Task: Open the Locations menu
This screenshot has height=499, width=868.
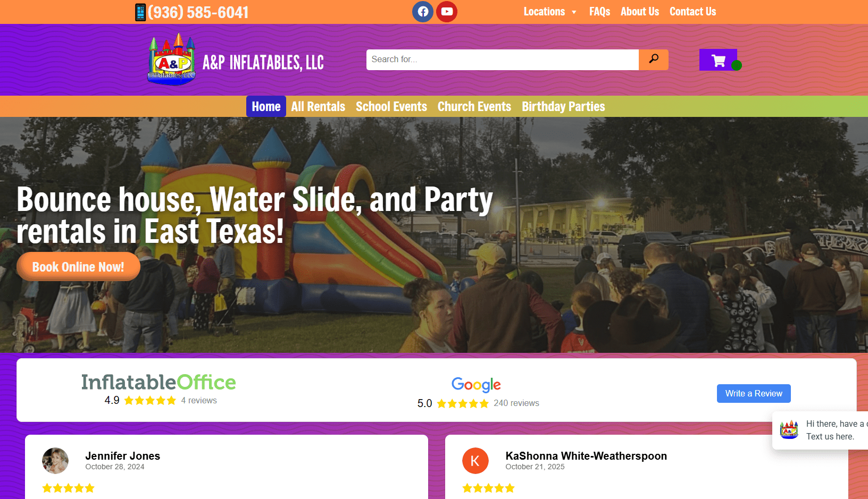Action: (544, 12)
